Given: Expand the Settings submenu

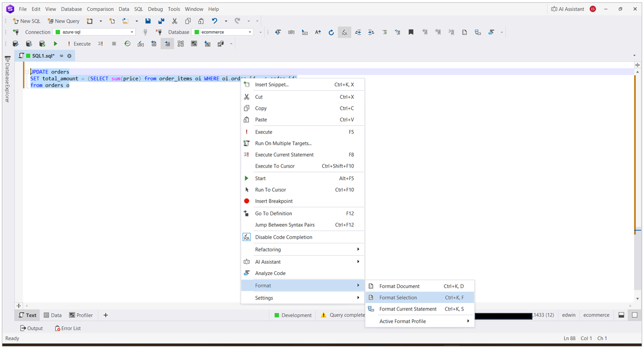Looking at the screenshot, I should pos(303,298).
